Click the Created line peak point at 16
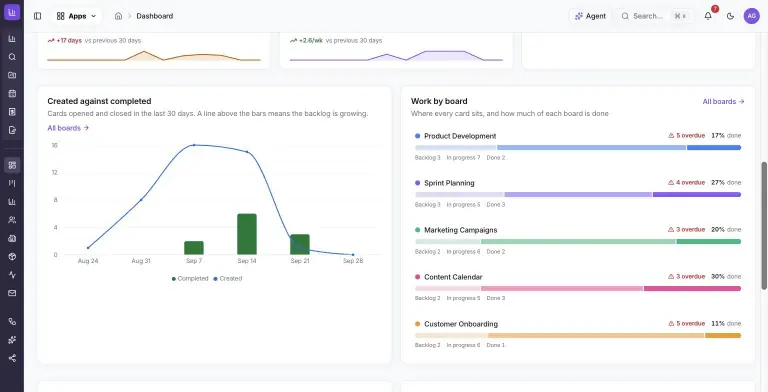The image size is (768, 392). 194,145
